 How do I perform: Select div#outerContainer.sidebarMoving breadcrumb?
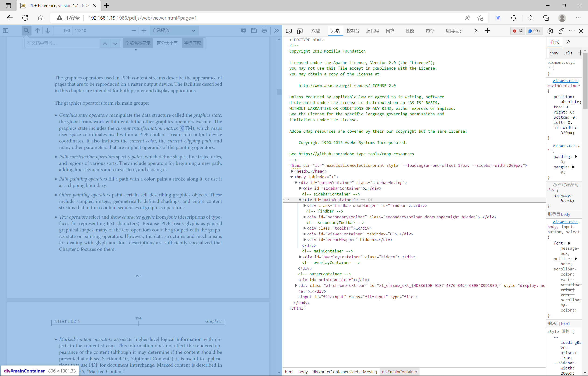tap(345, 372)
